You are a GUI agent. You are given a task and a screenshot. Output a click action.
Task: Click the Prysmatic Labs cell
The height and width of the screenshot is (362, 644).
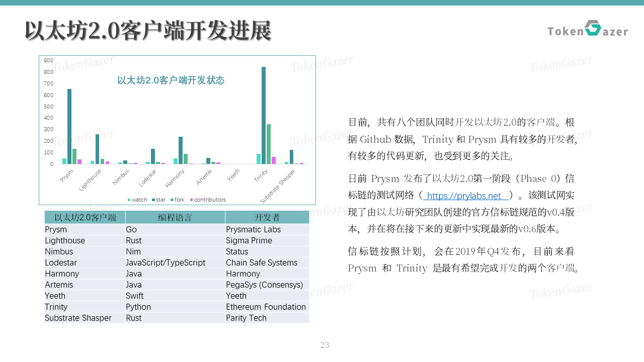point(267,229)
